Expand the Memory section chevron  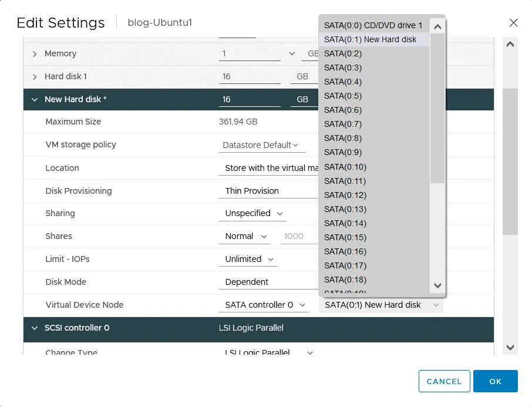[x=34, y=54]
